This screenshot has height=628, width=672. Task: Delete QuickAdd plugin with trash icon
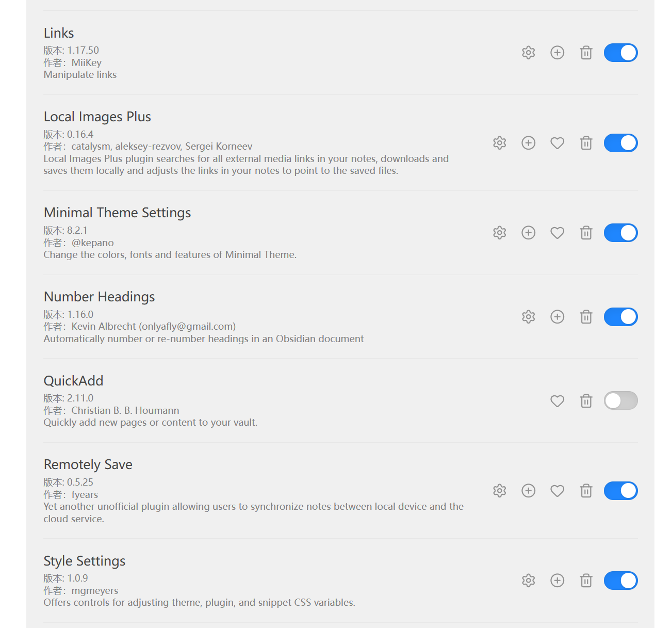(586, 401)
